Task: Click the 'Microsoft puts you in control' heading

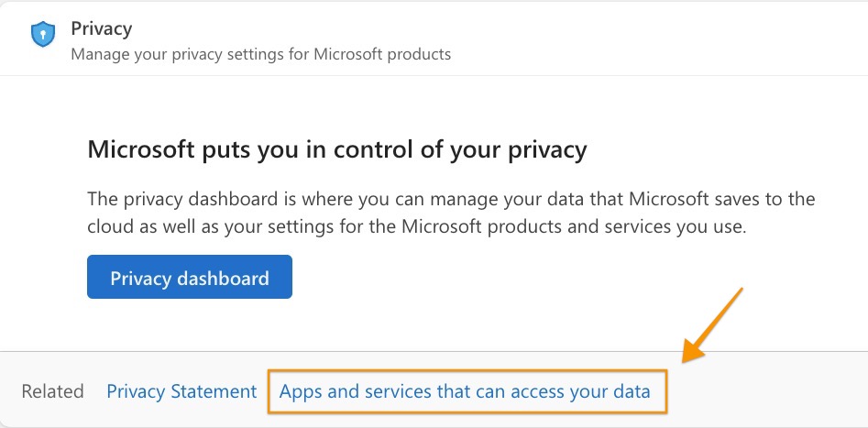Action: point(337,149)
